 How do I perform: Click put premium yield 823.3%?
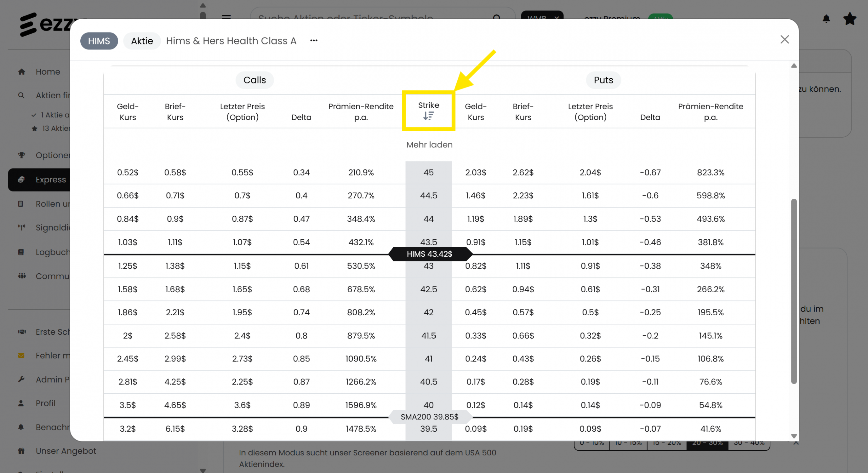point(710,173)
